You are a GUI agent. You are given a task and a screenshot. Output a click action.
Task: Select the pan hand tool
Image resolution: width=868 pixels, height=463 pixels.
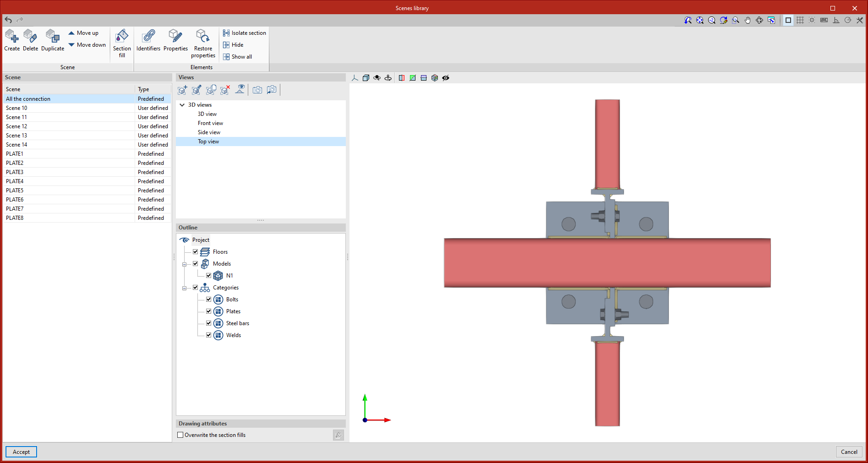coord(748,20)
